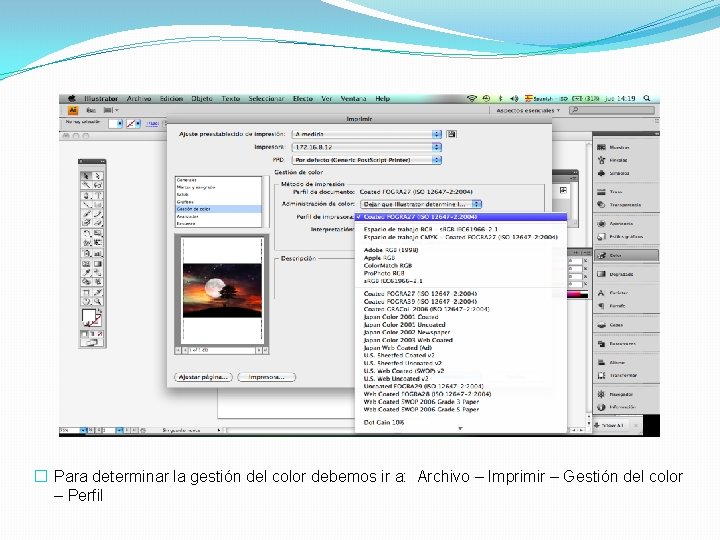Viewport: 720px width, 540px height.
Task: Click the save print preset disk icon
Action: tap(452, 134)
